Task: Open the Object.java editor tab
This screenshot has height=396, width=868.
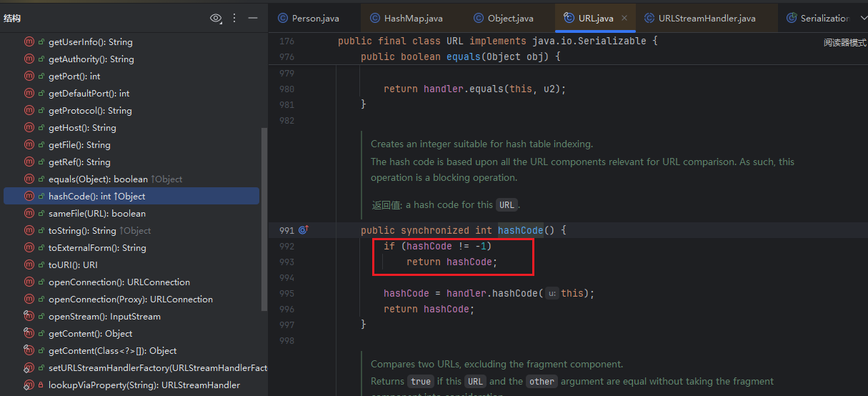Action: point(510,18)
